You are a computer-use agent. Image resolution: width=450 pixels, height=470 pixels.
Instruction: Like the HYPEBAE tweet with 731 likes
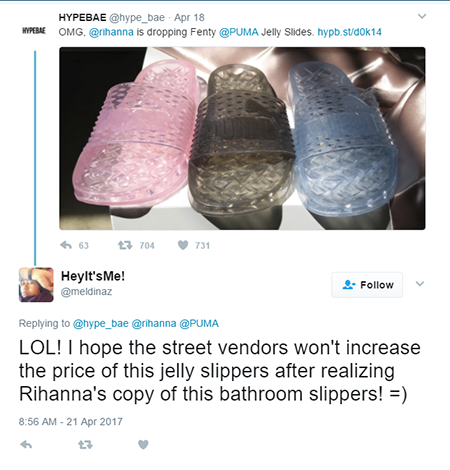point(183,245)
